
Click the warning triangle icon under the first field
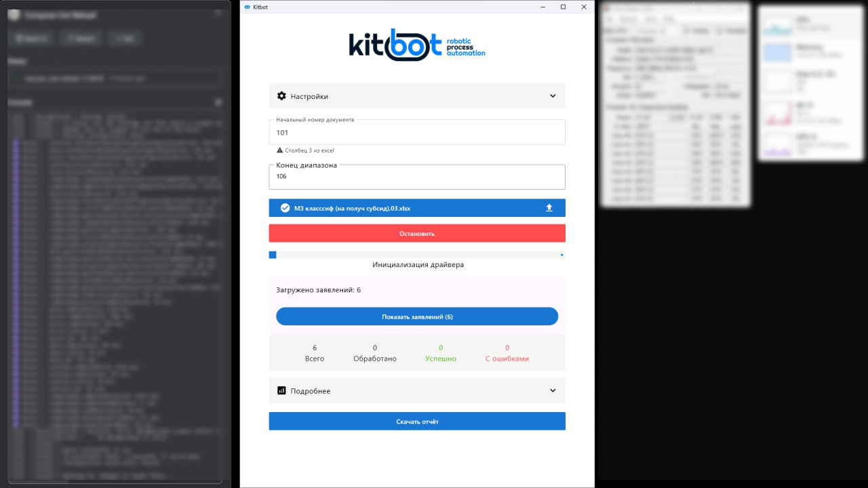click(x=279, y=150)
